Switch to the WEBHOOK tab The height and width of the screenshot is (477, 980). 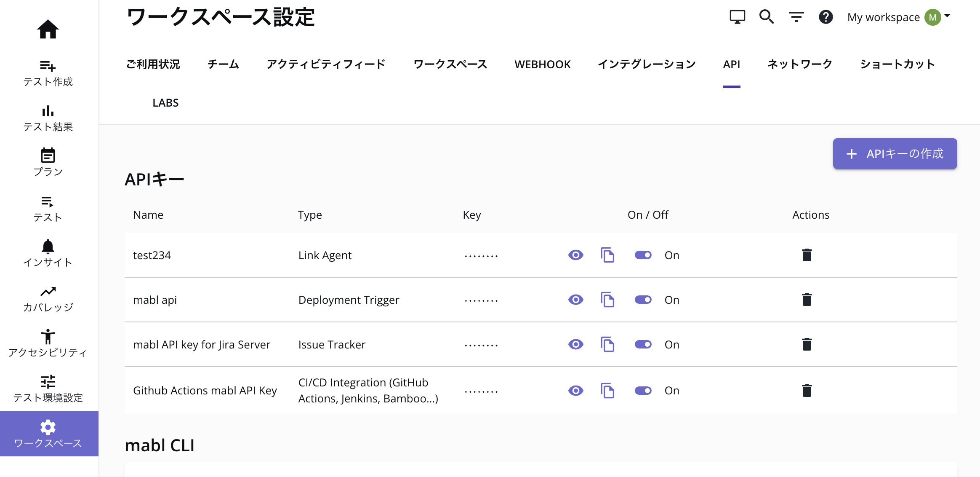coord(542,64)
